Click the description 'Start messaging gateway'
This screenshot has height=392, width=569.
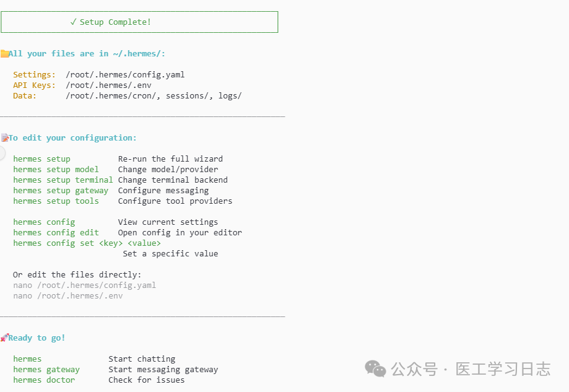tap(163, 370)
